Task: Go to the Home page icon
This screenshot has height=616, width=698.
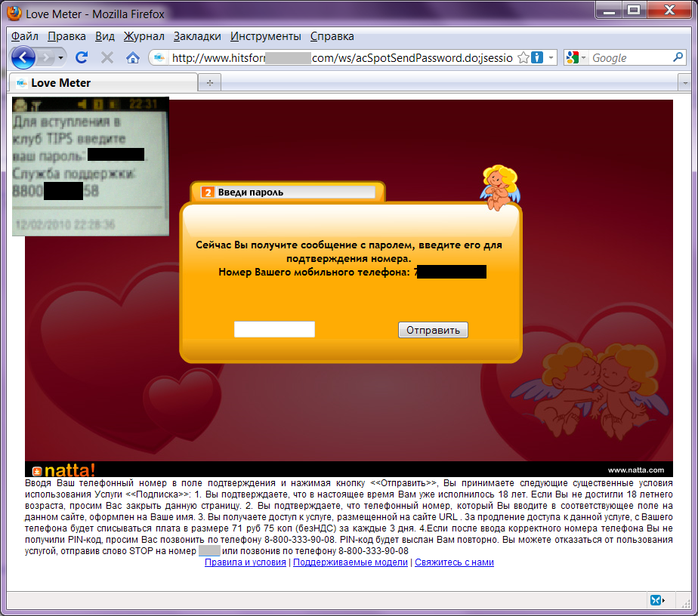Action: point(132,57)
